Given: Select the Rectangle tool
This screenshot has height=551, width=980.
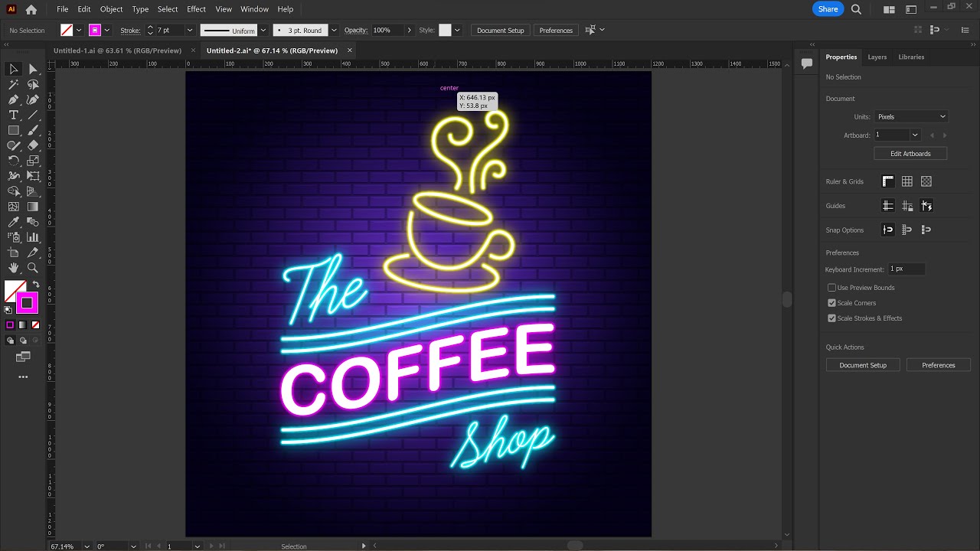Looking at the screenshot, I should tap(13, 130).
